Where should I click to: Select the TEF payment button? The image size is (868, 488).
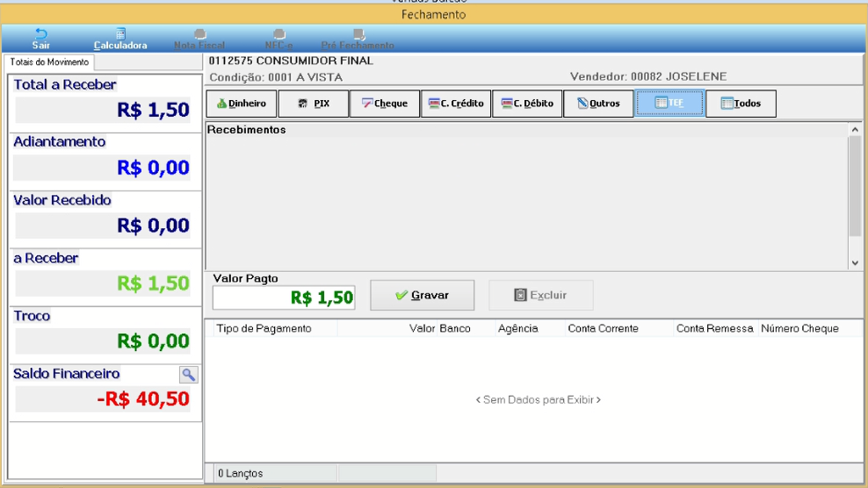pos(669,104)
